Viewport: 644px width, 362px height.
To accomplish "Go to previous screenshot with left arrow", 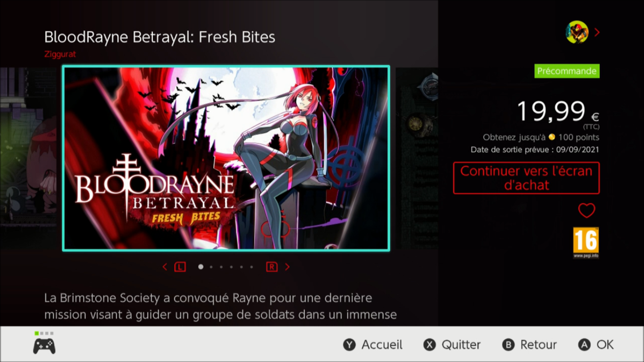I will (165, 267).
